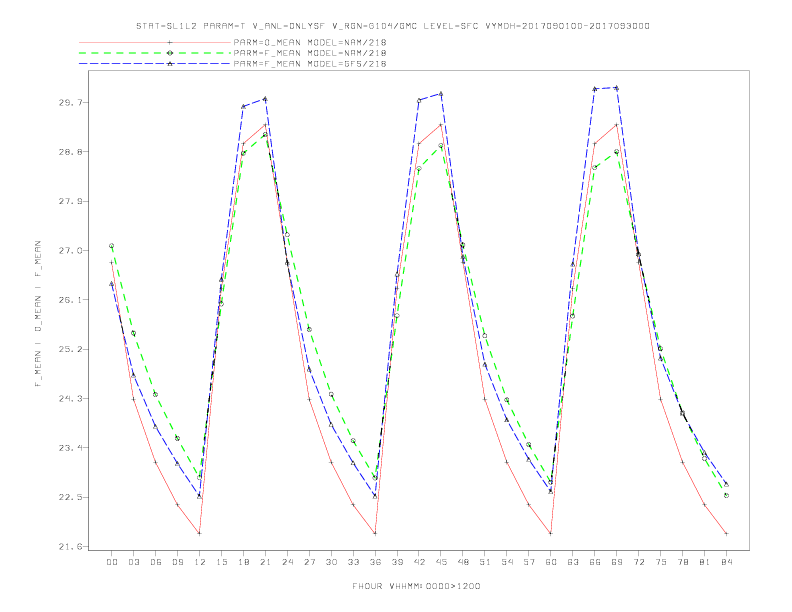792x612 pixels.
Task: Click the vertical axis title F_MEAN | O_MEAN | F_MEAN
Action: [x=38, y=314]
